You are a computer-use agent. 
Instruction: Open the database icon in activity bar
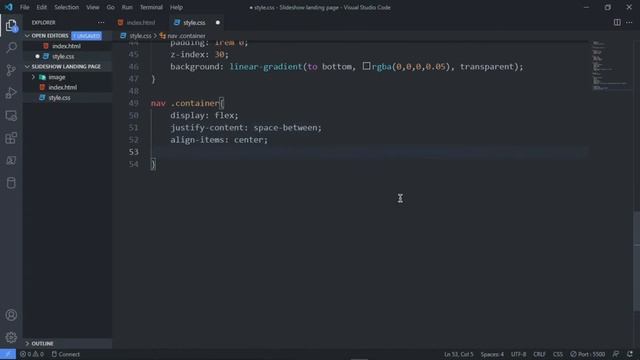coord(11,183)
